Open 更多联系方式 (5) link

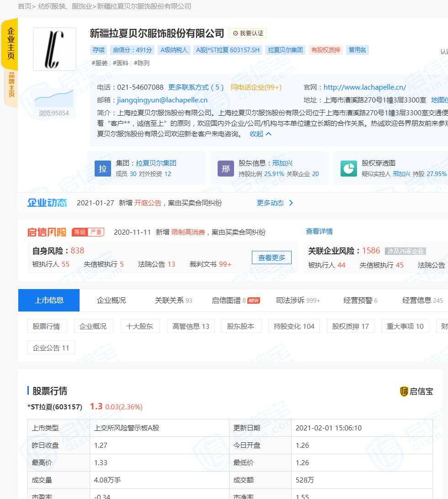tap(196, 87)
